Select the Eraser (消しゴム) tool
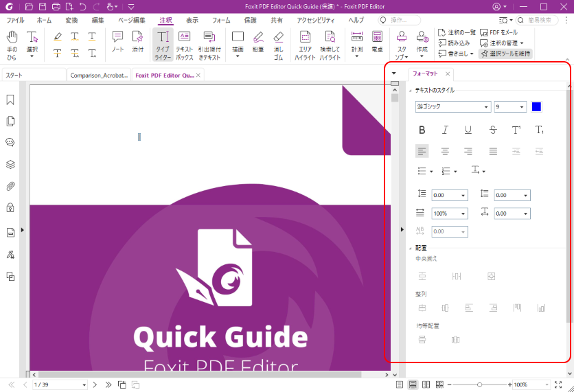 pos(278,45)
